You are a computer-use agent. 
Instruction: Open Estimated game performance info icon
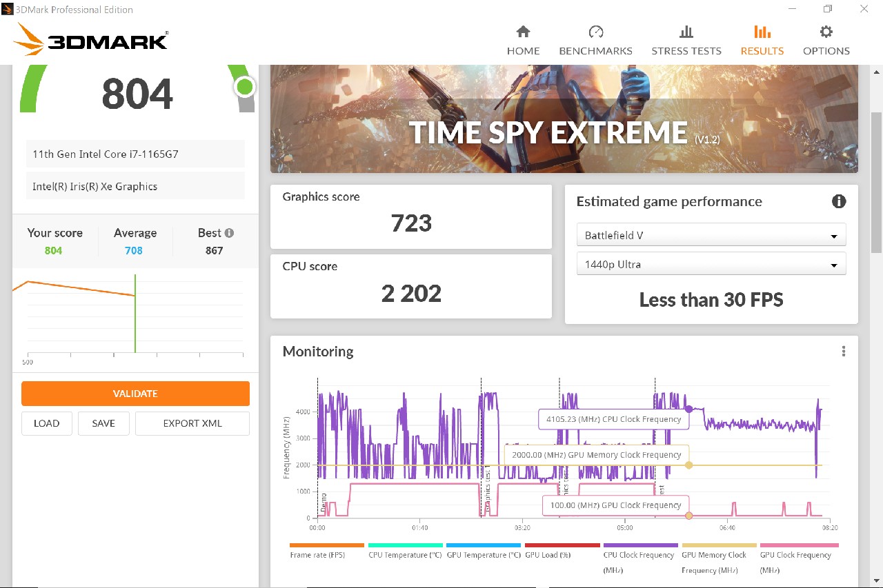coord(839,201)
